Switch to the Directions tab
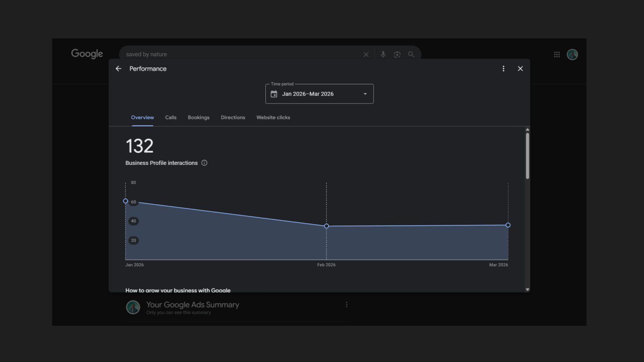 pos(233,117)
